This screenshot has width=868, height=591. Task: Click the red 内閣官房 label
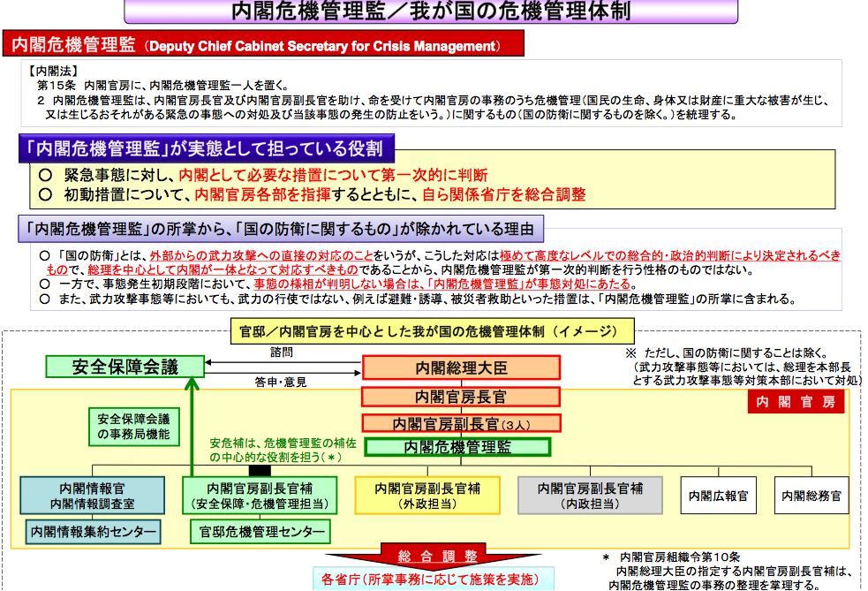[795, 403]
